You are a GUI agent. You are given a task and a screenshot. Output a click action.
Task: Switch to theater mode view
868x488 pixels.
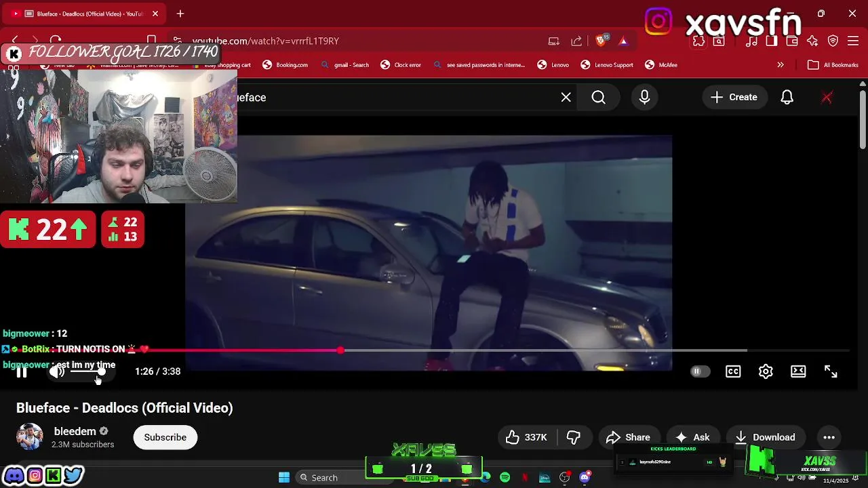click(798, 371)
